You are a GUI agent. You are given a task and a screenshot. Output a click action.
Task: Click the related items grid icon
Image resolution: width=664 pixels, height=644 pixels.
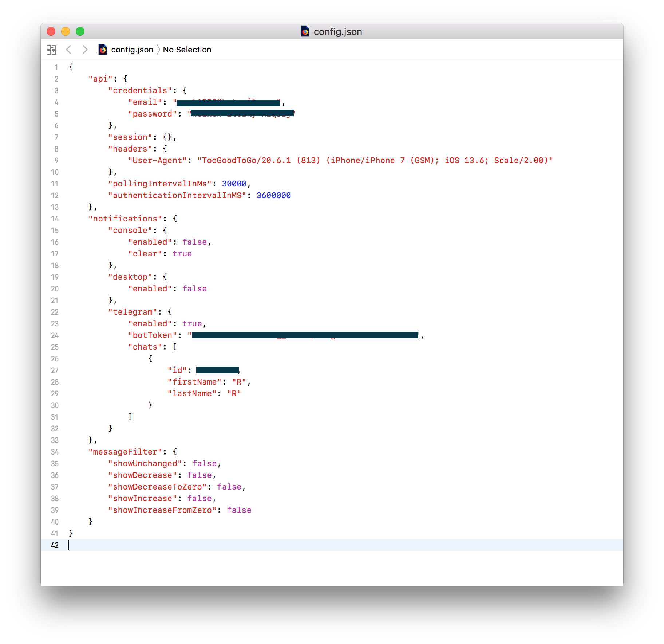[x=51, y=50]
